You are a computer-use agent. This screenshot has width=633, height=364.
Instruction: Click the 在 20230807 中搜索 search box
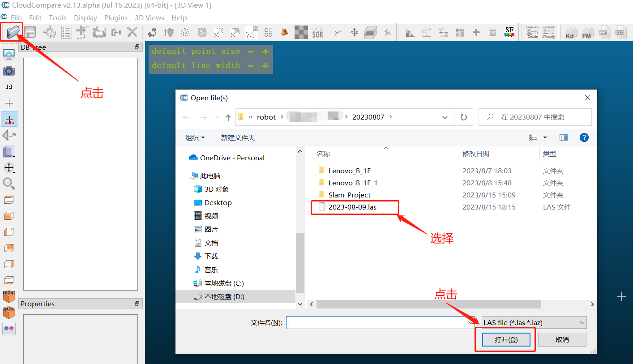click(x=535, y=117)
